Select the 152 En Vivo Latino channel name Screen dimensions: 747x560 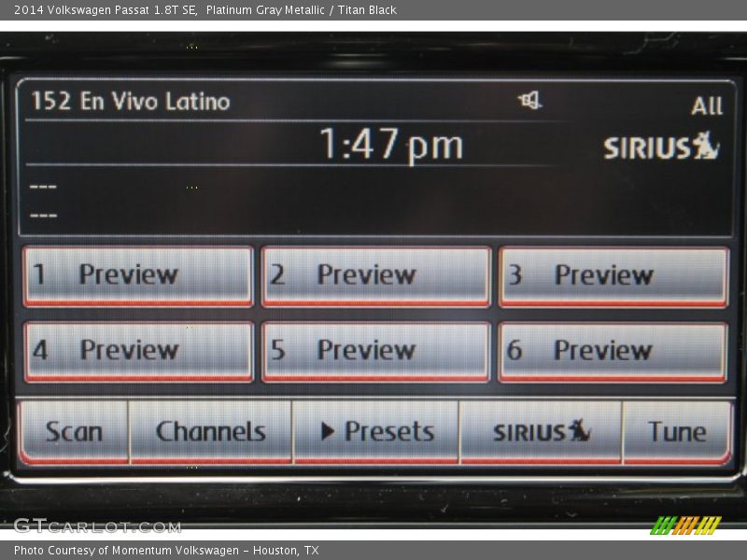tap(131, 101)
